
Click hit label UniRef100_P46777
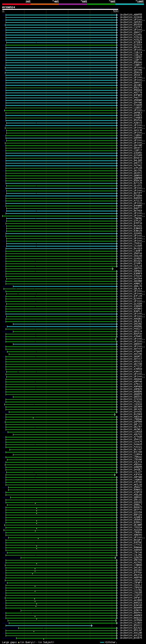point(131,98)
